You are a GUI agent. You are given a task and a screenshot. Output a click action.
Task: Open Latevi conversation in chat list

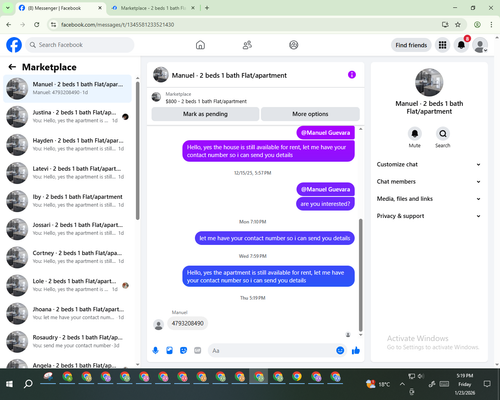point(67,173)
